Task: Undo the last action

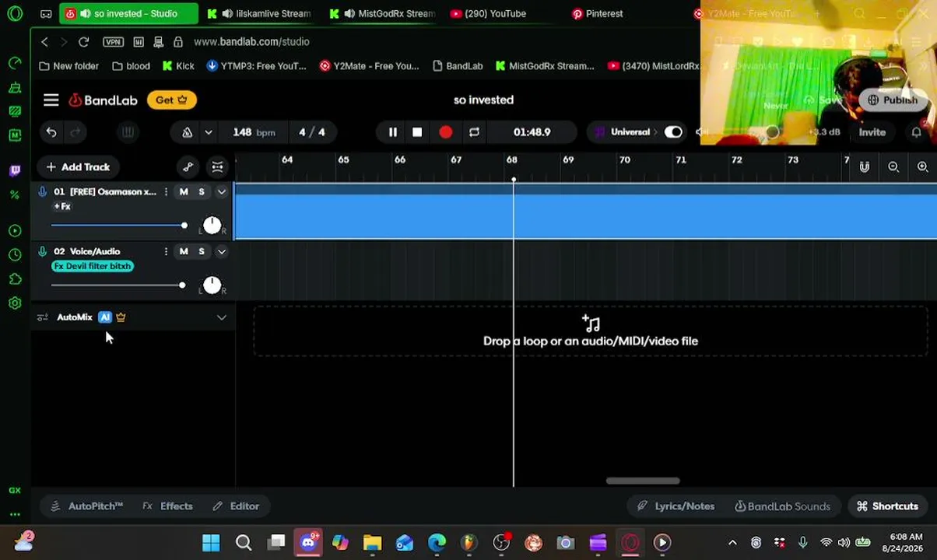Action: click(51, 132)
